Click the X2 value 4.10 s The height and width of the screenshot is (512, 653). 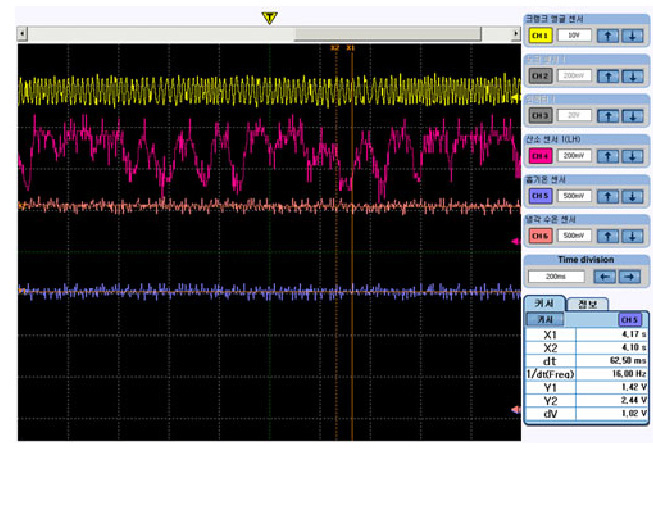pyautogui.click(x=634, y=347)
